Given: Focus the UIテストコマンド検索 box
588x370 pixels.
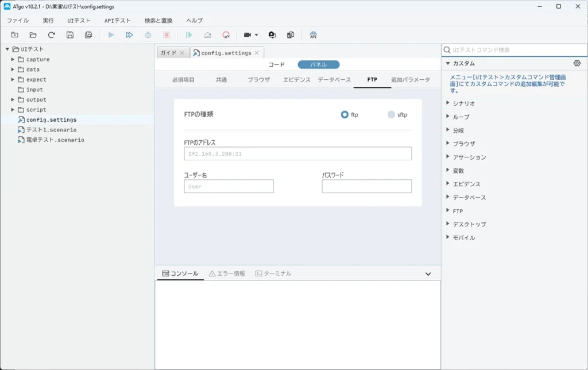Looking at the screenshot, I should (514, 50).
